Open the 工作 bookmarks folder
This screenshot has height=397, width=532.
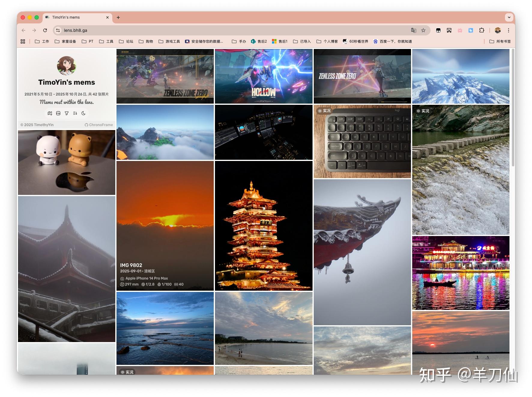[x=42, y=41]
